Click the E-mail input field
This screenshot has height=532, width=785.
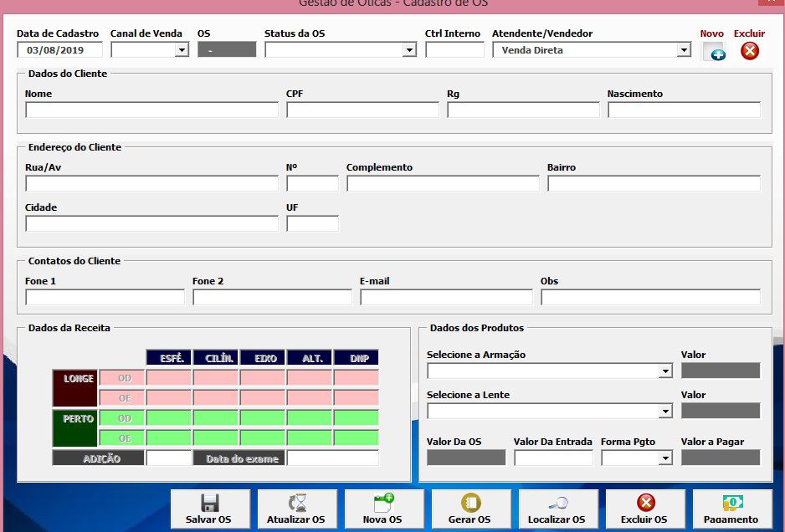pyautogui.click(x=446, y=298)
